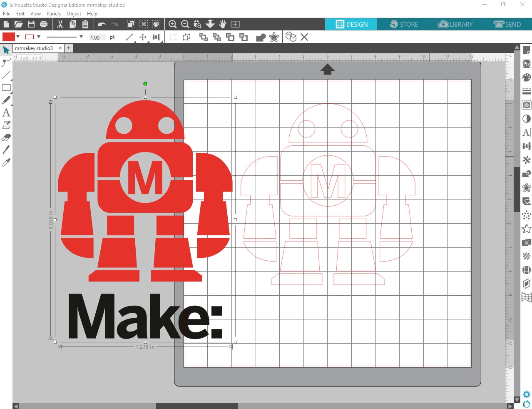This screenshot has width=532, height=409.
Task: Print the document
Action: (44, 24)
